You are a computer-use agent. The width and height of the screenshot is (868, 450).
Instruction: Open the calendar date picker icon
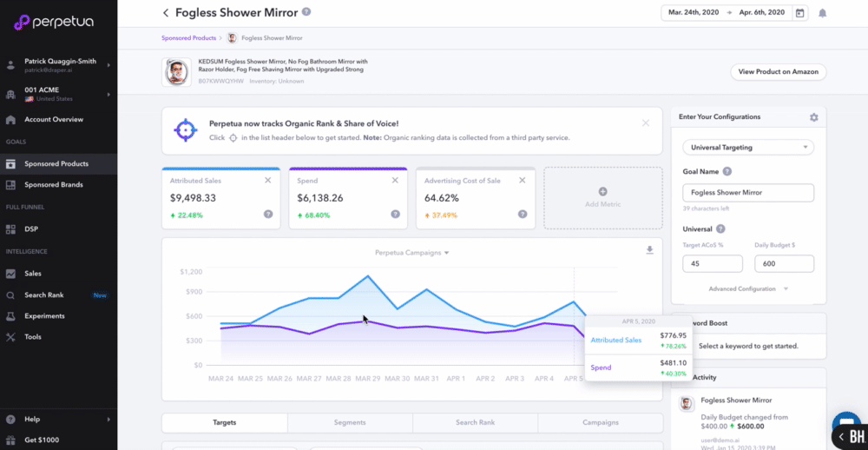799,13
